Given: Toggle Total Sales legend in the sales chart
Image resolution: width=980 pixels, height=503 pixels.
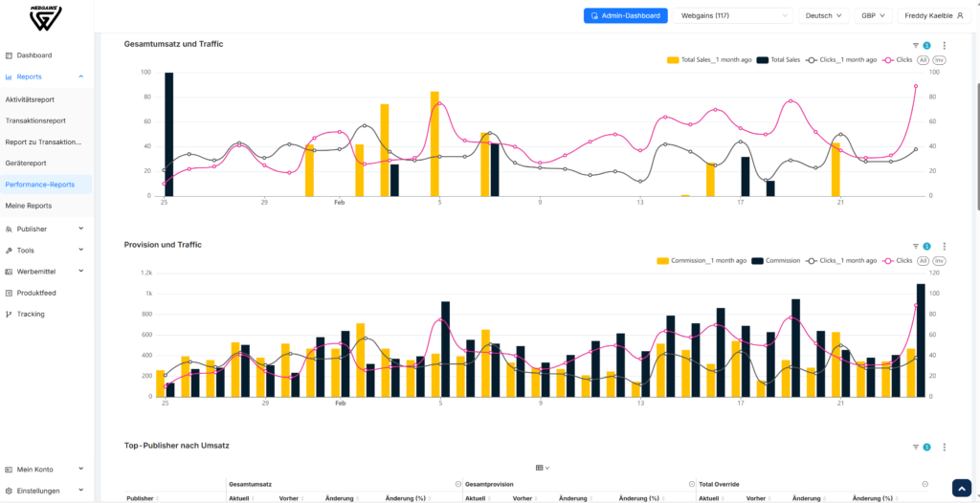Looking at the screenshot, I should 778,60.
